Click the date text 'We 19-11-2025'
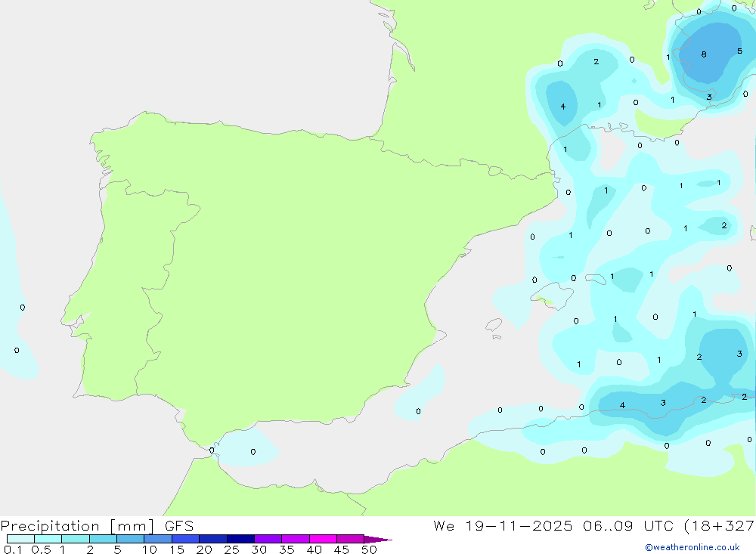This screenshot has width=756, height=554. tap(503, 526)
